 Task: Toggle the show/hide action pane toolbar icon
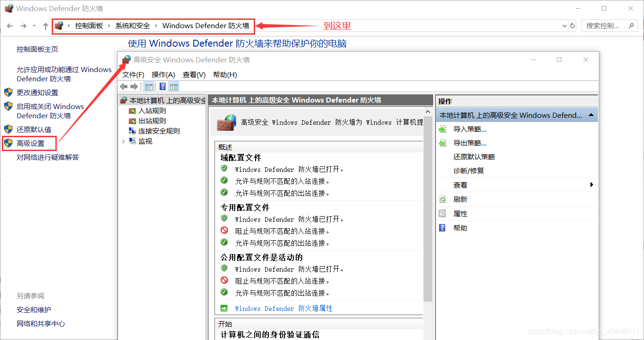coord(173,86)
